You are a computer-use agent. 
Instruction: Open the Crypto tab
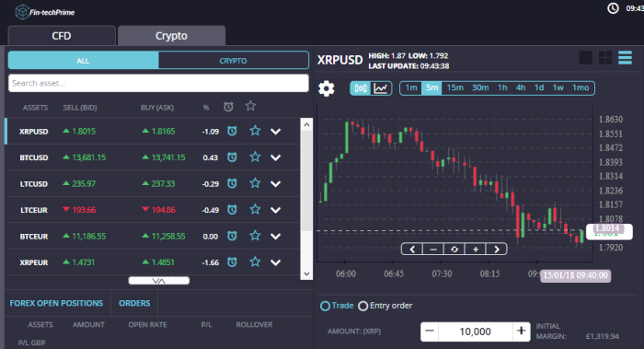(171, 36)
